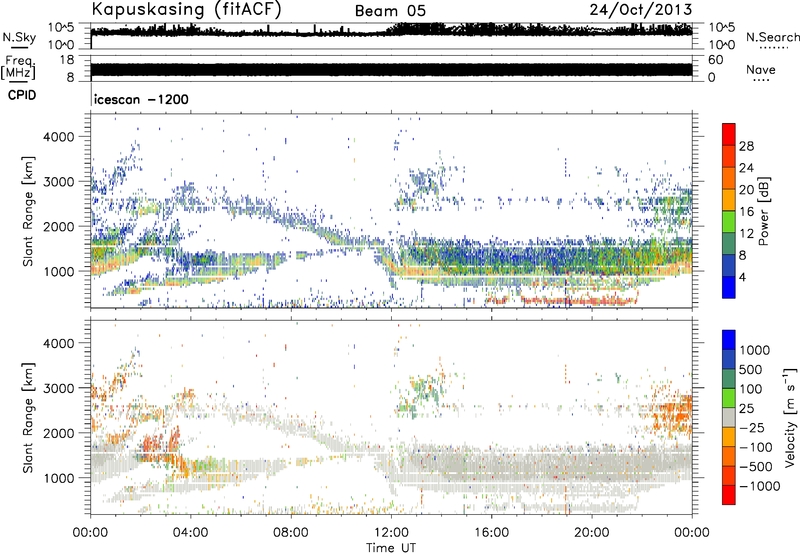Click the '500' Velocity scale value

click(x=750, y=369)
